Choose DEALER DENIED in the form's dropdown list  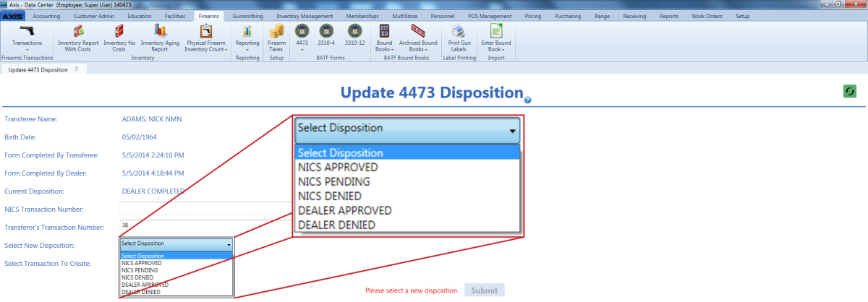click(x=176, y=292)
